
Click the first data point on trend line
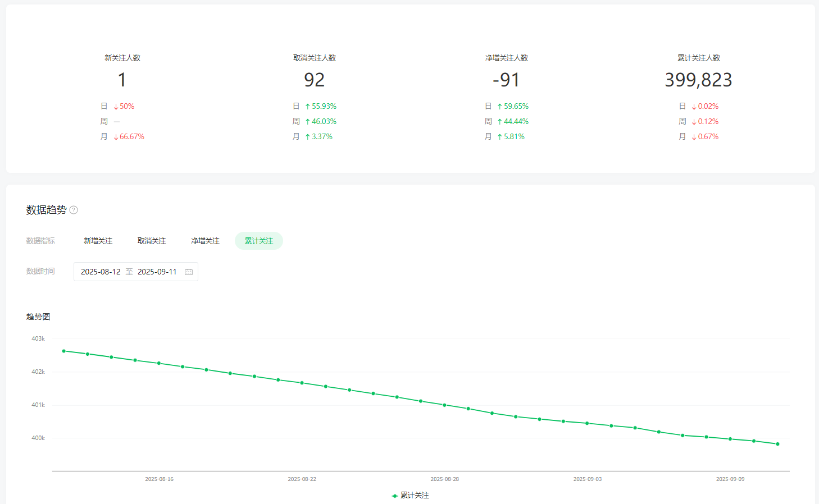64,351
